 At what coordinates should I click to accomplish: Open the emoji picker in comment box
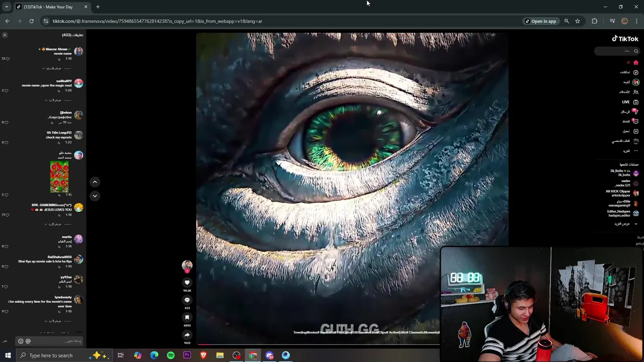pyautogui.click(x=21, y=341)
